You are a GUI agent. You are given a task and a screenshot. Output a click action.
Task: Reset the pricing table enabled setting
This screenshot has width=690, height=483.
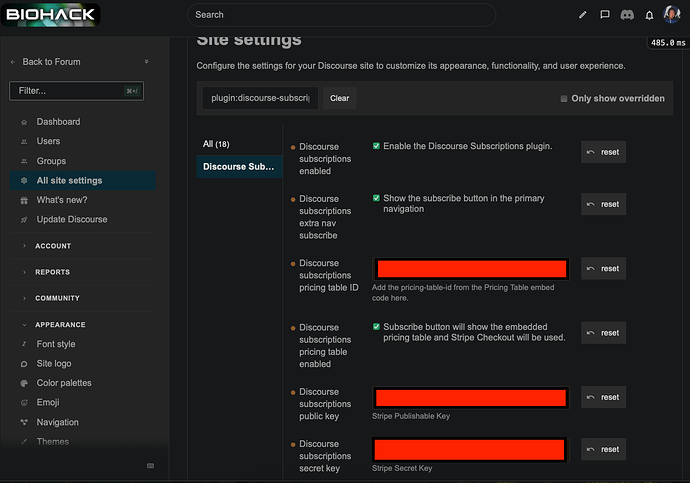603,333
